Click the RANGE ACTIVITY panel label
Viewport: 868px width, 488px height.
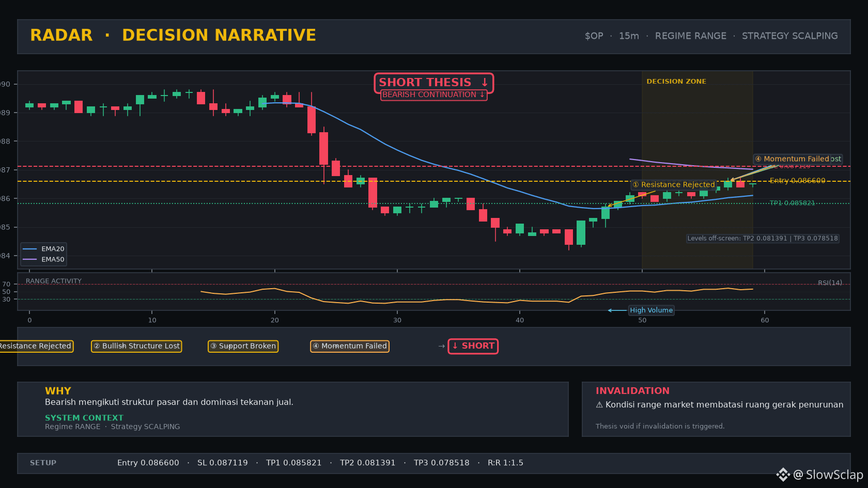[x=54, y=281]
